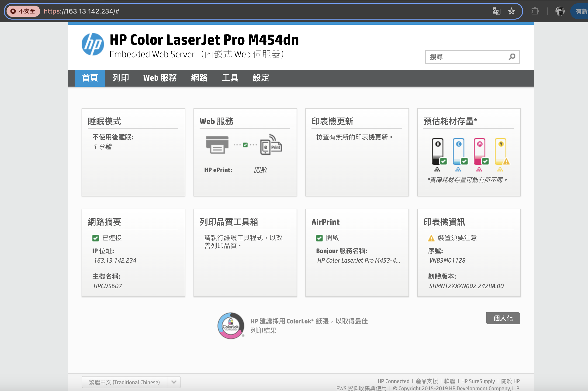Click the 個人化 button
This screenshot has height=391, width=588.
503,318
